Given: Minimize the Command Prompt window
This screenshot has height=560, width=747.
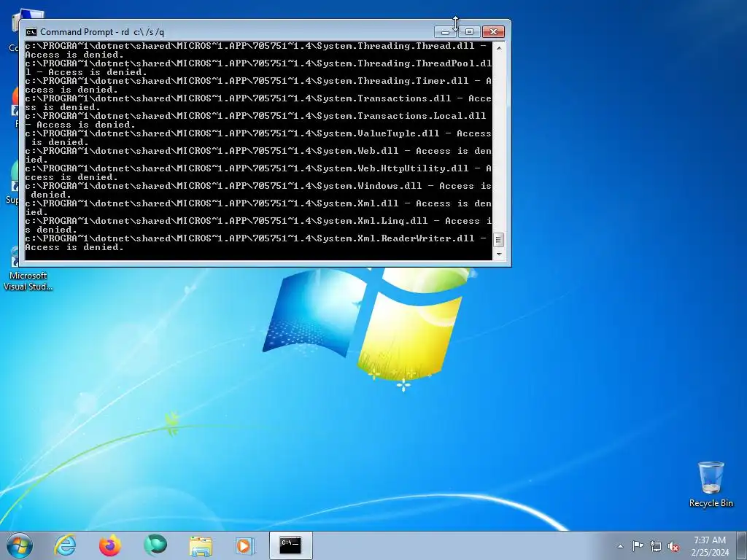Looking at the screenshot, I should tap(445, 31).
